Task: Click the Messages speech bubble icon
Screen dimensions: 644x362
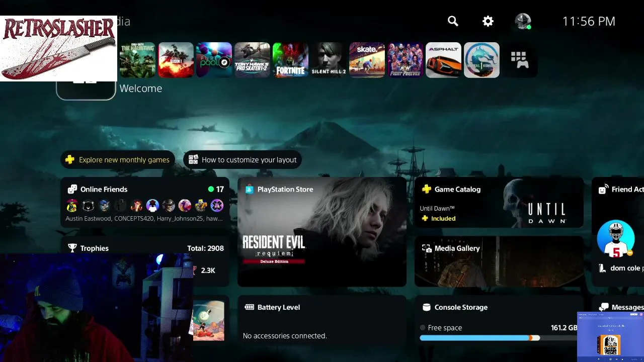Action: coord(603,307)
